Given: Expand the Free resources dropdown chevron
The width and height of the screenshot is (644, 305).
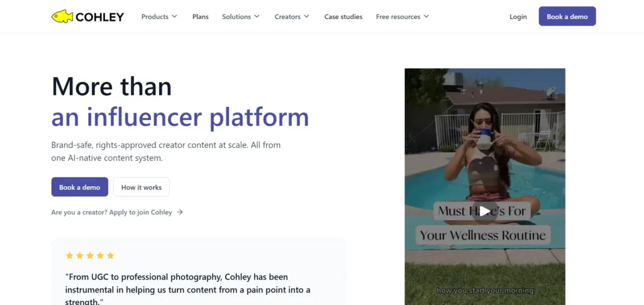Looking at the screenshot, I should pos(426,16).
